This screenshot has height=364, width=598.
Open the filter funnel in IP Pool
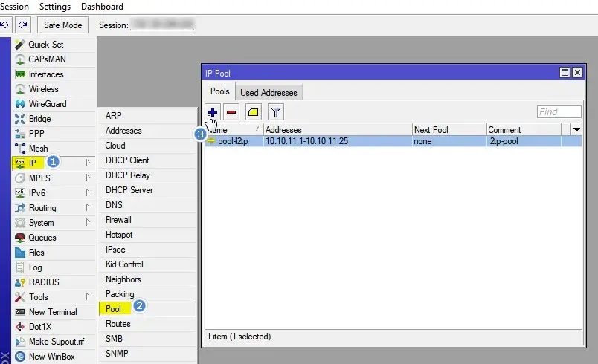[x=276, y=112]
